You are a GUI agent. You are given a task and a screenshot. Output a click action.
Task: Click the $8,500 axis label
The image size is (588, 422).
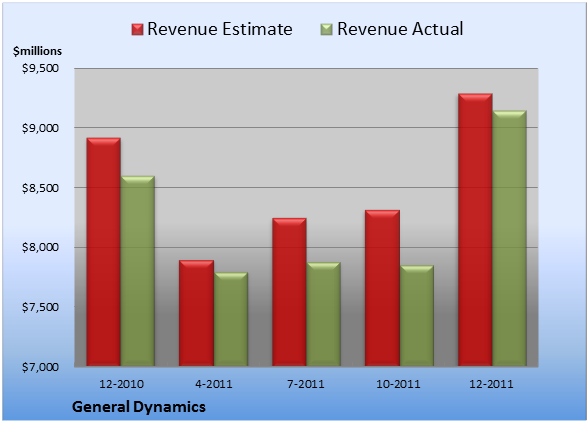coord(40,188)
